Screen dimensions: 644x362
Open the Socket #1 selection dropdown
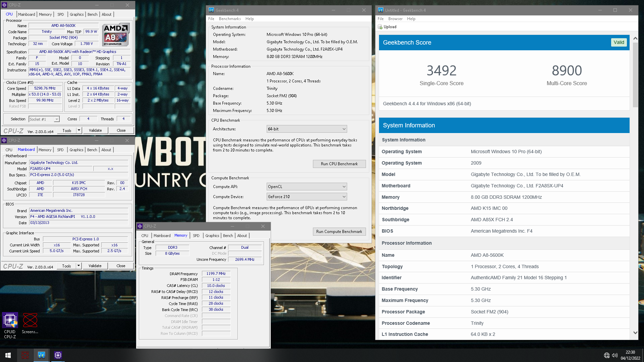pyautogui.click(x=44, y=119)
